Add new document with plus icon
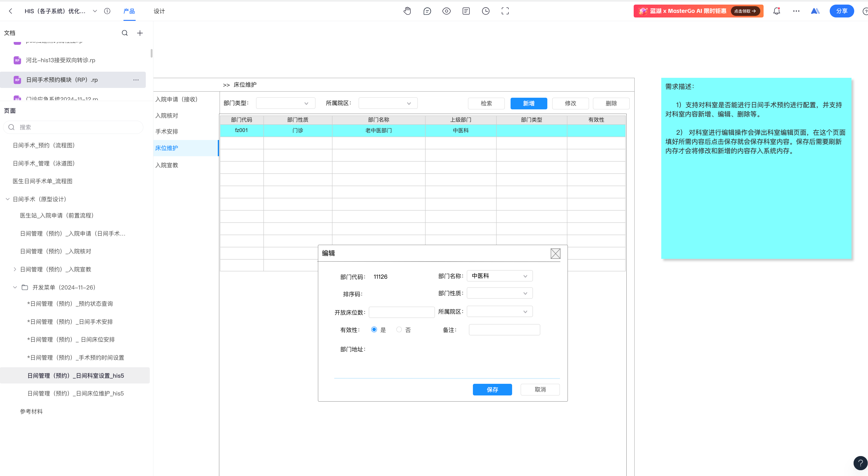 [140, 33]
